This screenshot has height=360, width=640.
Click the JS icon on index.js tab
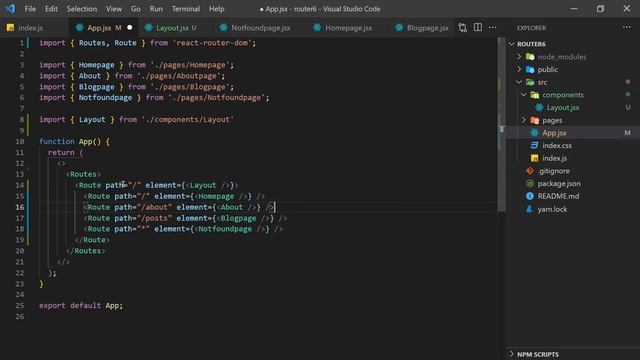[x=10, y=28]
